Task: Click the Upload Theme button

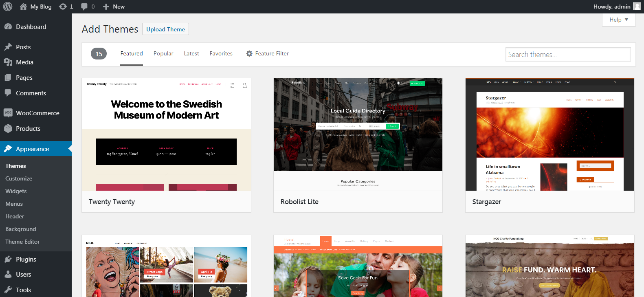Action: point(165,29)
